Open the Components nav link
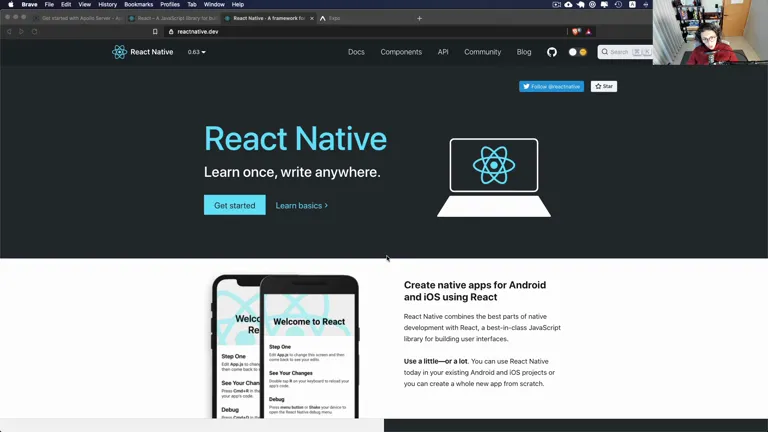768x432 pixels. point(401,52)
